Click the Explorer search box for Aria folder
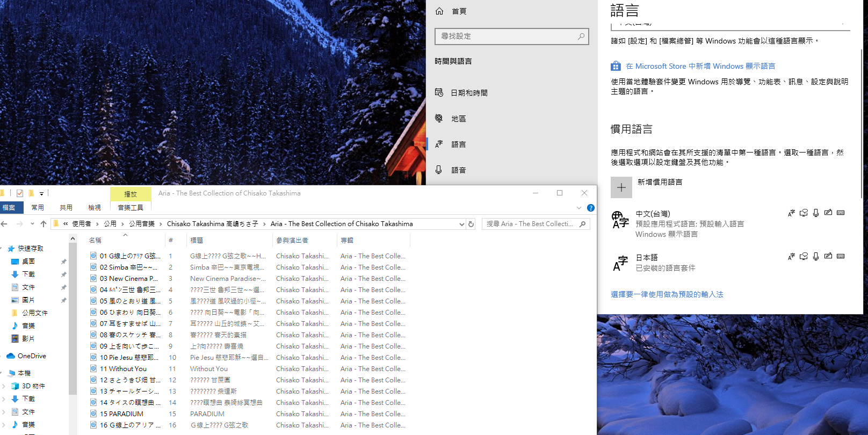 pyautogui.click(x=536, y=224)
